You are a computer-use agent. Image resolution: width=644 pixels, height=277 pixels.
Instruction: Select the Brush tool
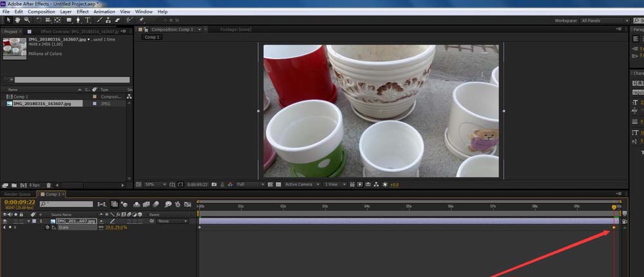[99, 21]
